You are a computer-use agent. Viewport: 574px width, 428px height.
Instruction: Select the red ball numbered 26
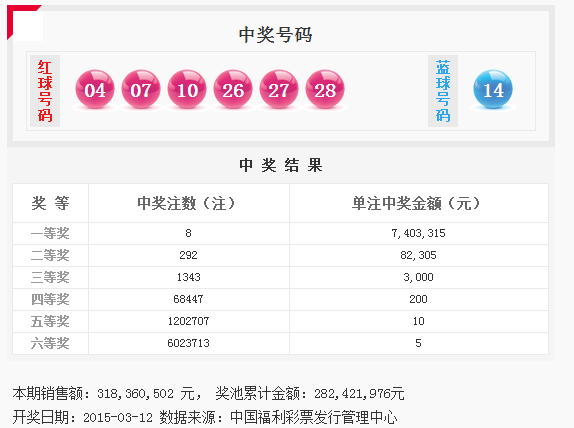[233, 89]
